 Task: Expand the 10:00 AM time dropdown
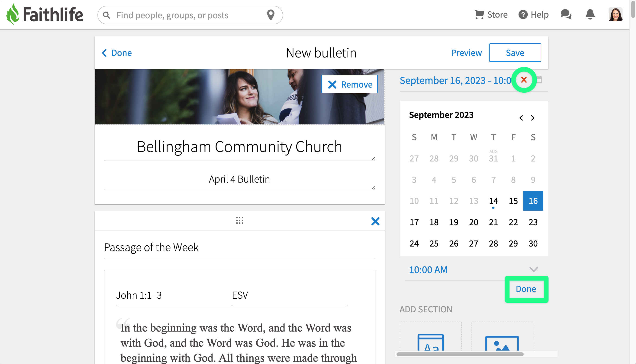(533, 269)
